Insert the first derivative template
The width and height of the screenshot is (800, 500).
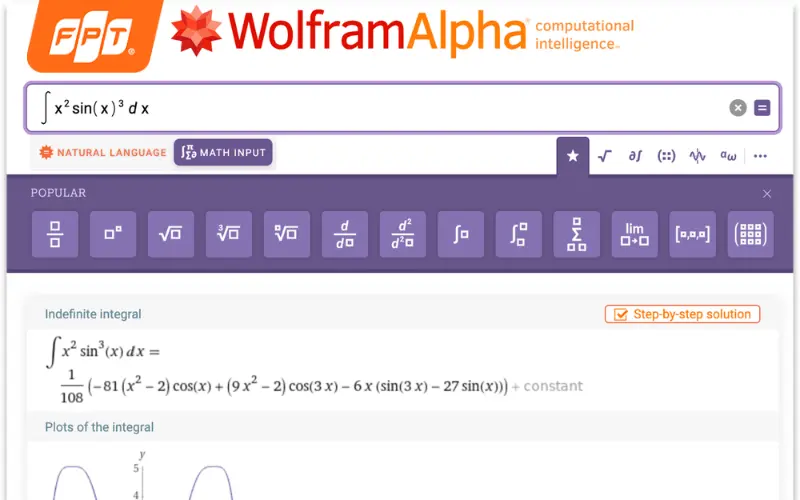pos(345,234)
